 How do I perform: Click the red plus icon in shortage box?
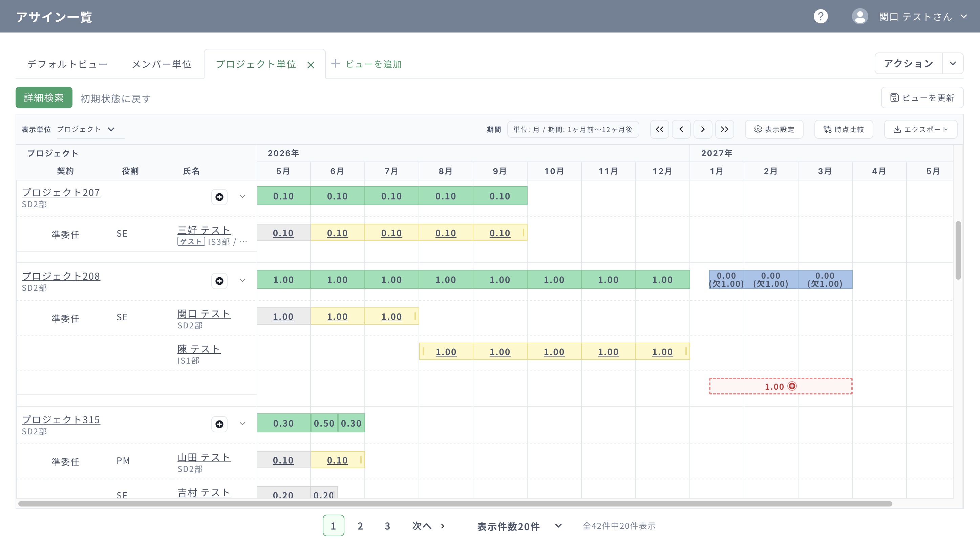[x=792, y=386]
